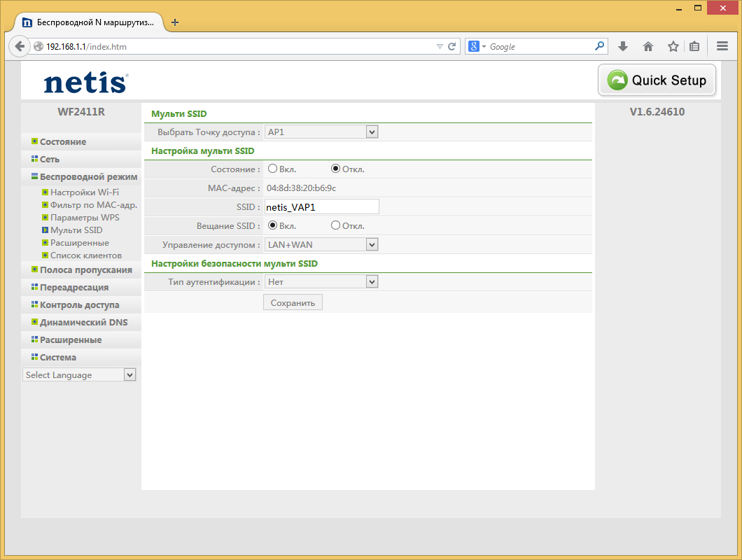Open the Select Language dropdown
The image size is (742, 560).
pyautogui.click(x=79, y=375)
